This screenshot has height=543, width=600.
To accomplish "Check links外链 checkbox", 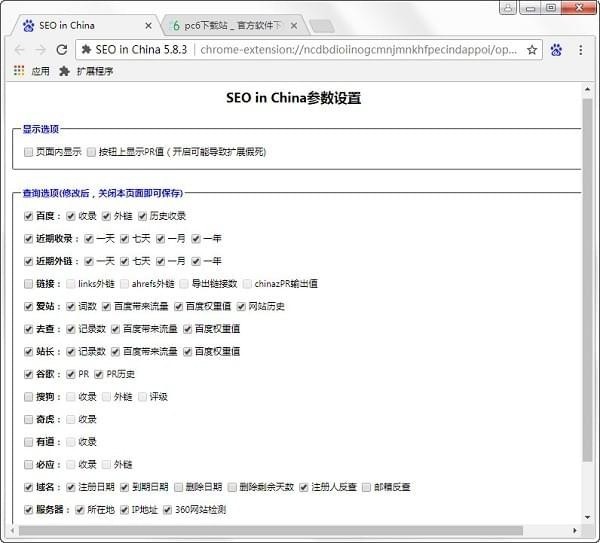I will click(x=70, y=284).
